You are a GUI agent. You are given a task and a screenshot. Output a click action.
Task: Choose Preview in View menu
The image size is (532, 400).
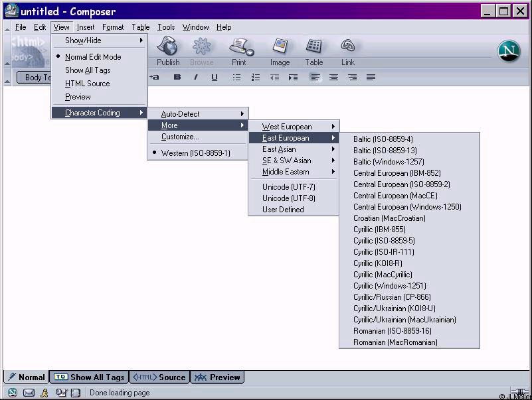point(100,97)
